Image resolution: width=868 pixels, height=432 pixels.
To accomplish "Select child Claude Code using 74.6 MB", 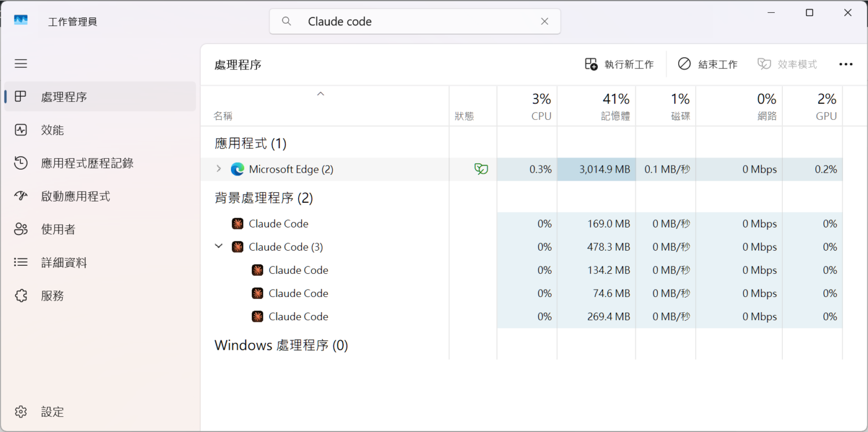I will coord(521,293).
